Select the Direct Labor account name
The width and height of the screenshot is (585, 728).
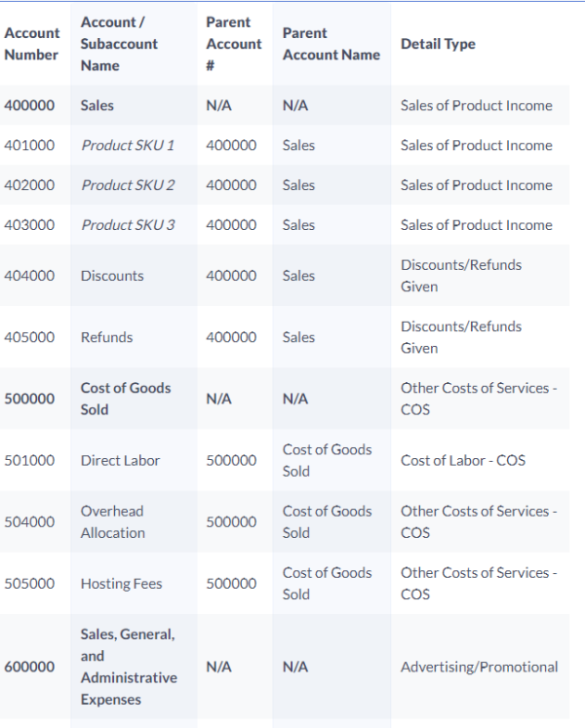[120, 460]
